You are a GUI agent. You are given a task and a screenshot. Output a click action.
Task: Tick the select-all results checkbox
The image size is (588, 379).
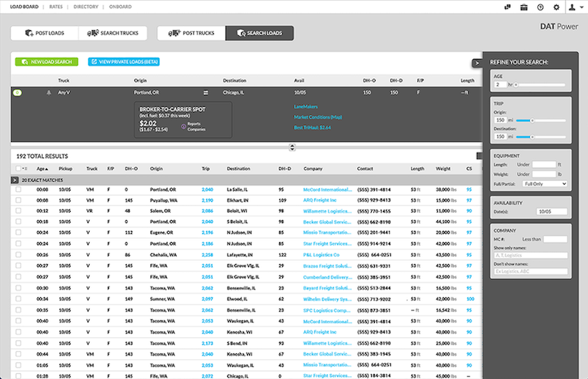[x=18, y=169]
